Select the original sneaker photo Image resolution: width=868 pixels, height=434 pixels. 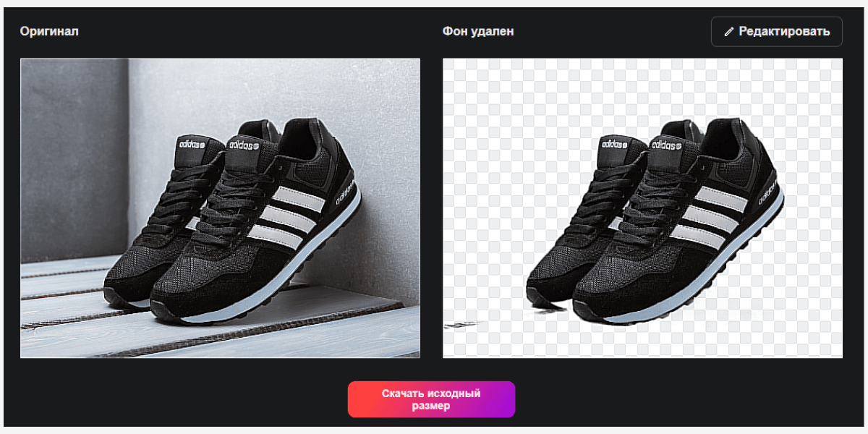coord(220,208)
